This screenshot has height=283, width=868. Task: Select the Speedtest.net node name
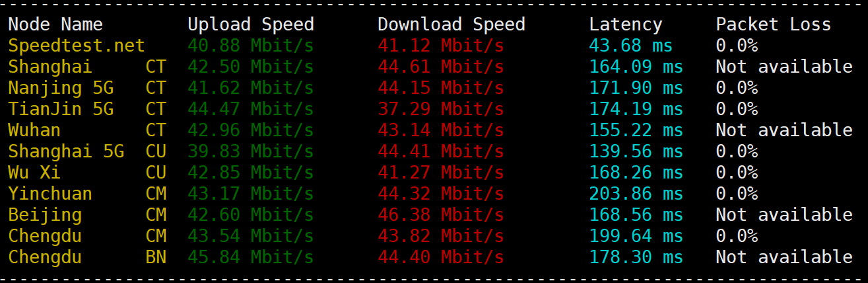pos(77,46)
